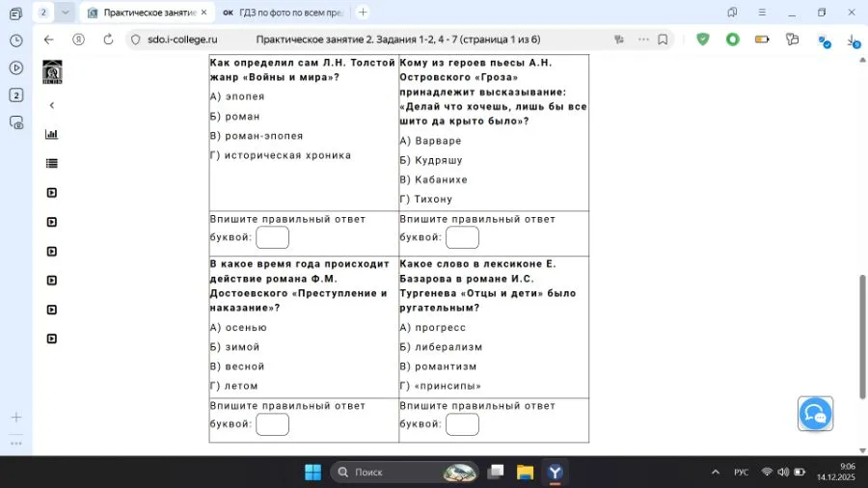Open the list index icon in course sidebar
This screenshot has width=868, height=488.
pos(51,163)
